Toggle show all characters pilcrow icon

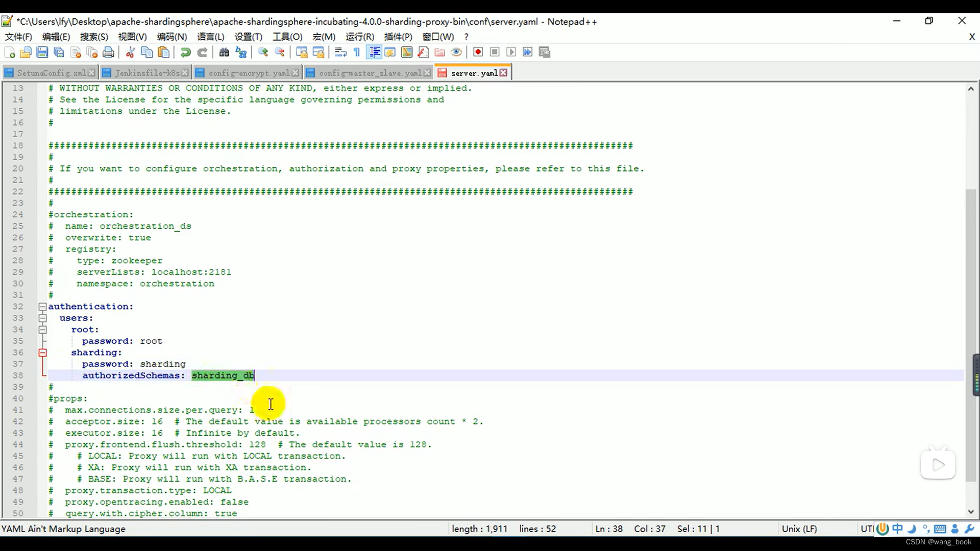click(357, 52)
